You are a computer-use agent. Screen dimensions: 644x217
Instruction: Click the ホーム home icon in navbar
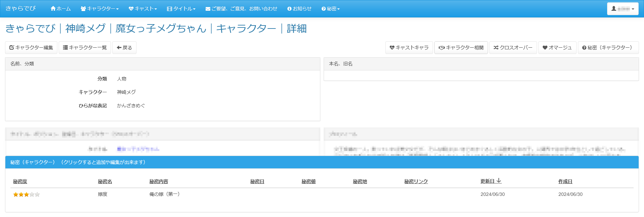pos(60,9)
